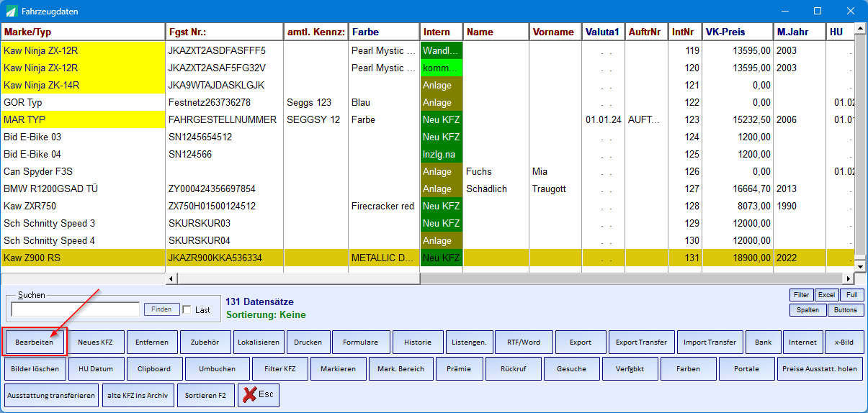Click the Finden button
This screenshot has height=413, width=868.
click(162, 309)
